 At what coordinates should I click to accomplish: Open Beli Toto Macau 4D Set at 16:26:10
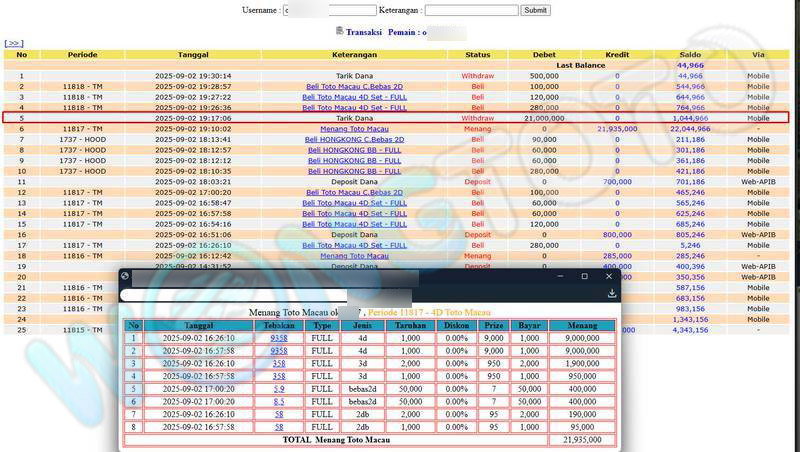click(x=355, y=245)
